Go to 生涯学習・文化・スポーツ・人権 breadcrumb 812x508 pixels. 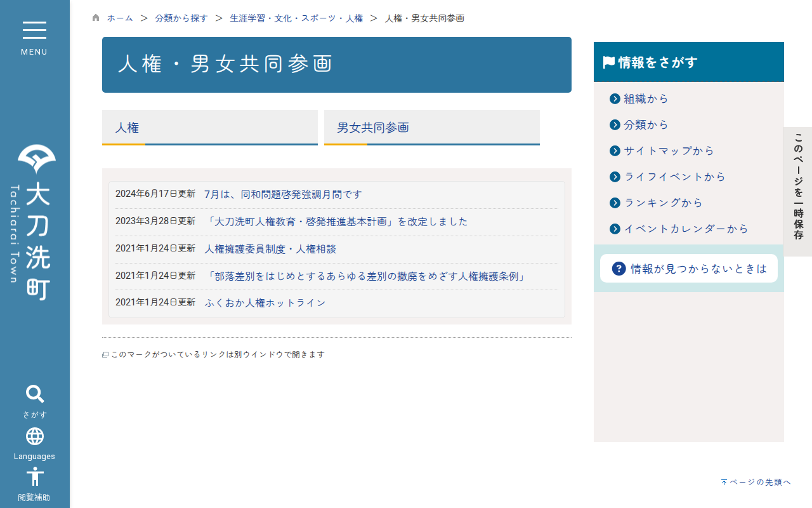(x=296, y=18)
